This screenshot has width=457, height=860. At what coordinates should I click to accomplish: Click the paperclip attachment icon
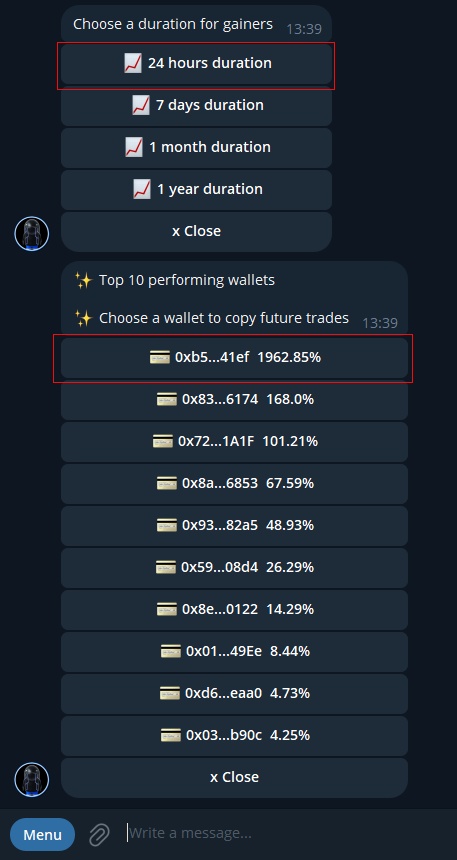tap(99, 834)
